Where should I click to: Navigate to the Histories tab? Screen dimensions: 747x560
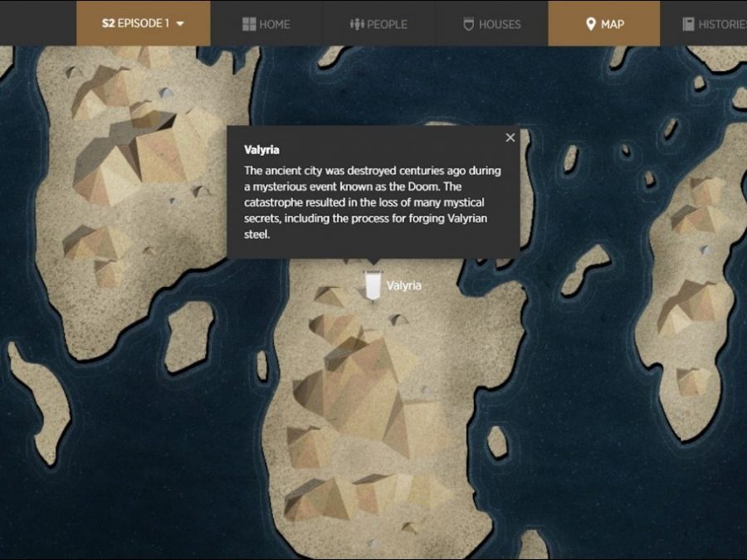(x=721, y=24)
